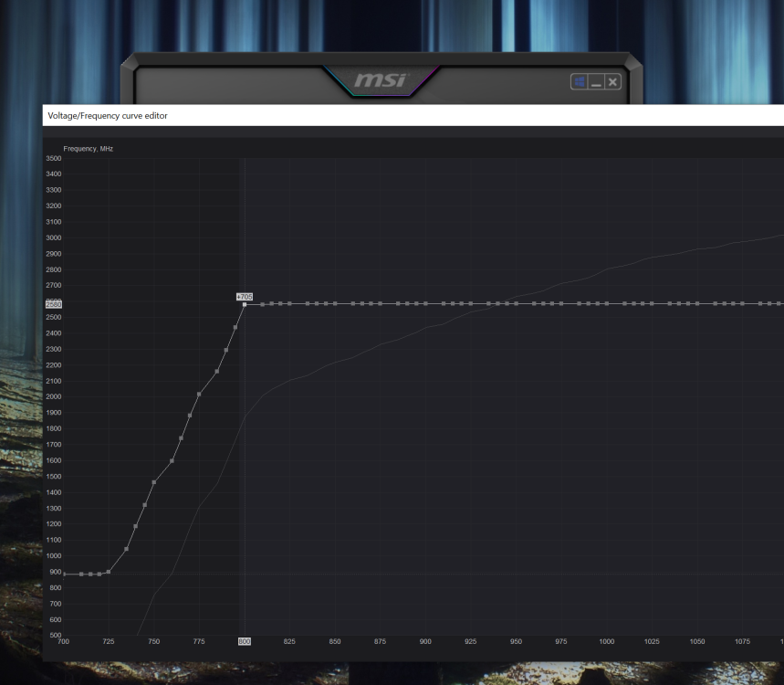784x685 pixels.
Task: Click the 1000 frequency axis label
Action: tap(54, 556)
